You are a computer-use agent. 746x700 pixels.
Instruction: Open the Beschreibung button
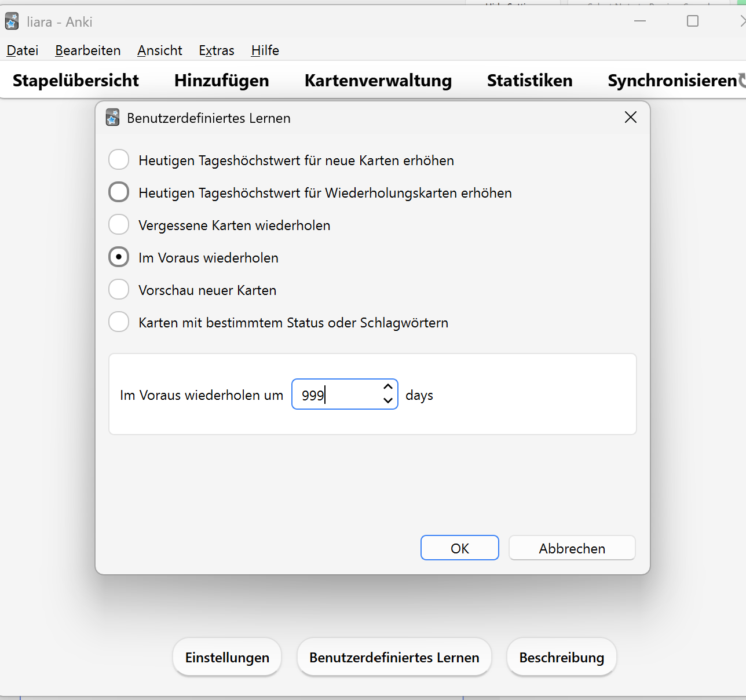(x=562, y=657)
